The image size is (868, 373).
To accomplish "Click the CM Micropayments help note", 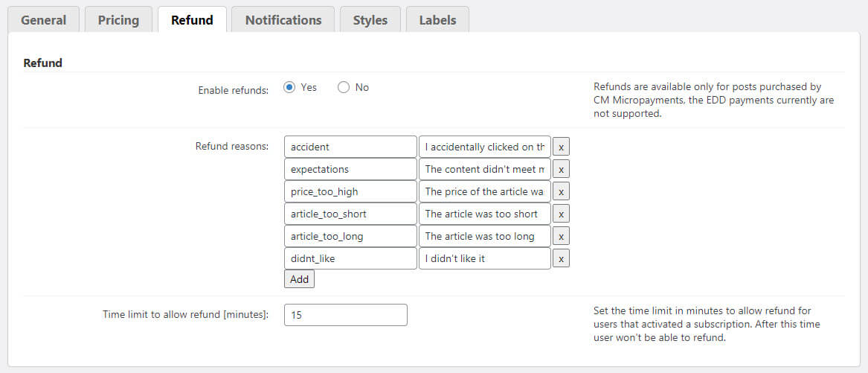I will [x=713, y=101].
